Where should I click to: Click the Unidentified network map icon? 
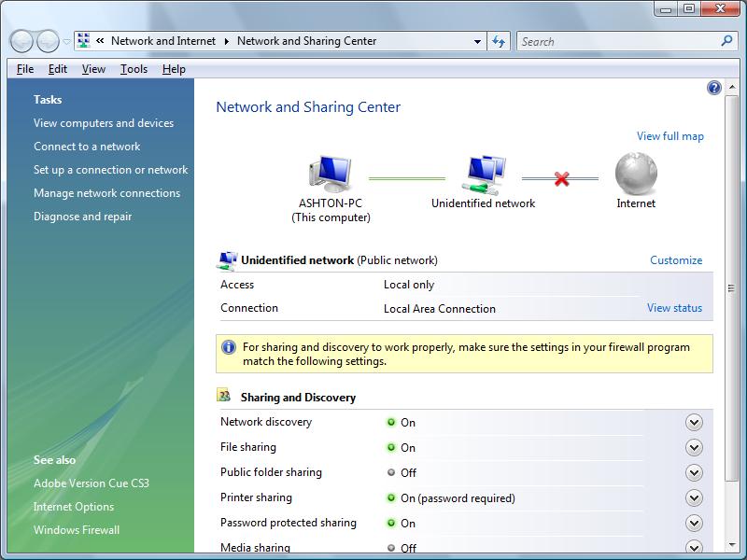[x=484, y=175]
